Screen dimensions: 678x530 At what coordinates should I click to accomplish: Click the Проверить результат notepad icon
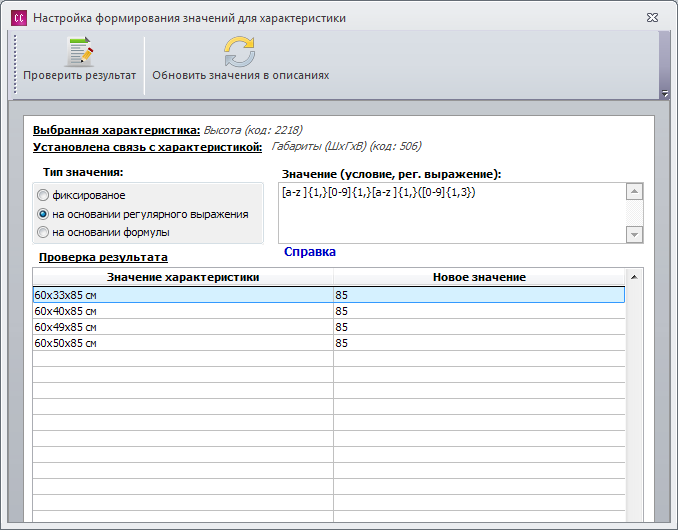[80, 51]
